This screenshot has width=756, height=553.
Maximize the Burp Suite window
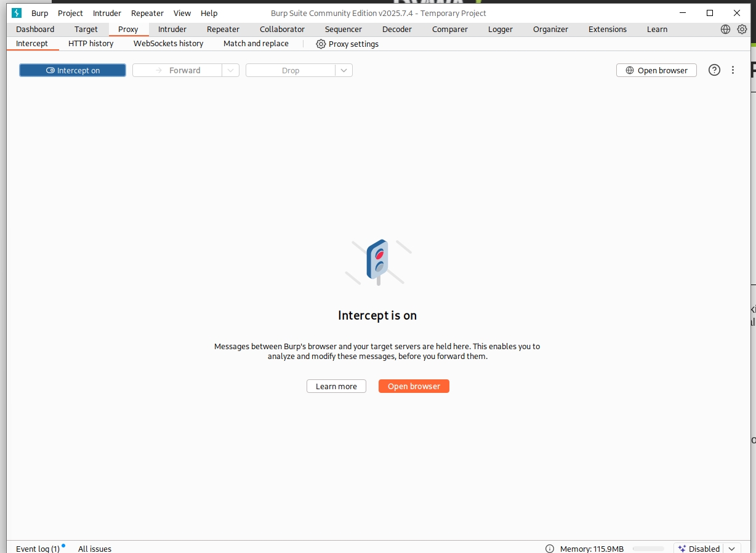(710, 13)
